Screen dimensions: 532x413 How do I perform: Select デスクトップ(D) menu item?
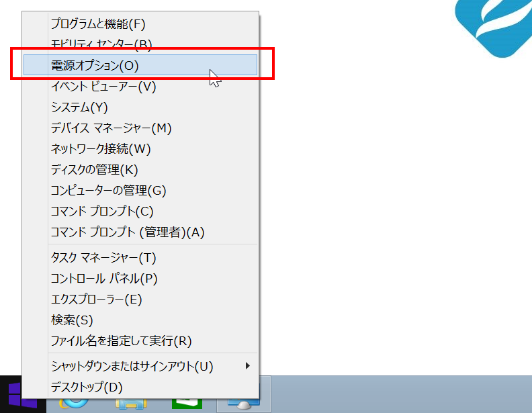click(140, 387)
